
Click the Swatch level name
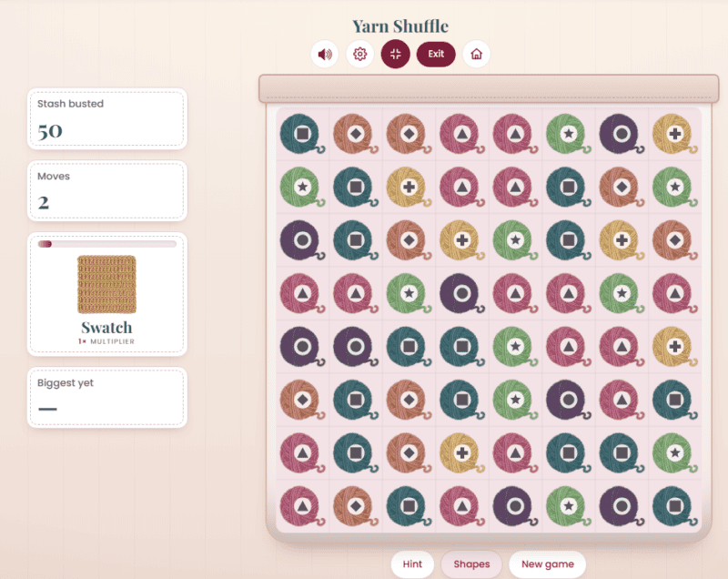pos(106,328)
